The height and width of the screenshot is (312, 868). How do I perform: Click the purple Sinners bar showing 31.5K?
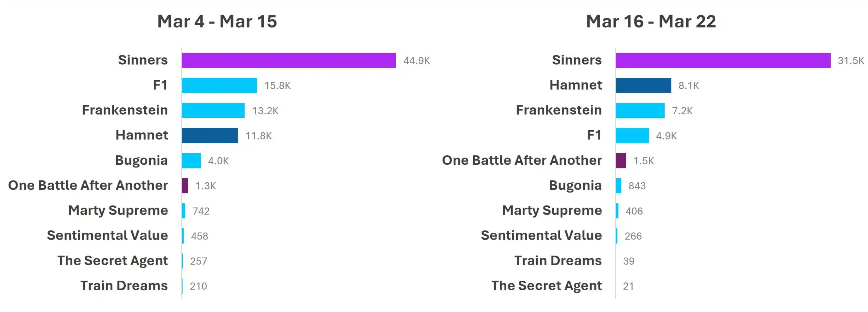723,60
